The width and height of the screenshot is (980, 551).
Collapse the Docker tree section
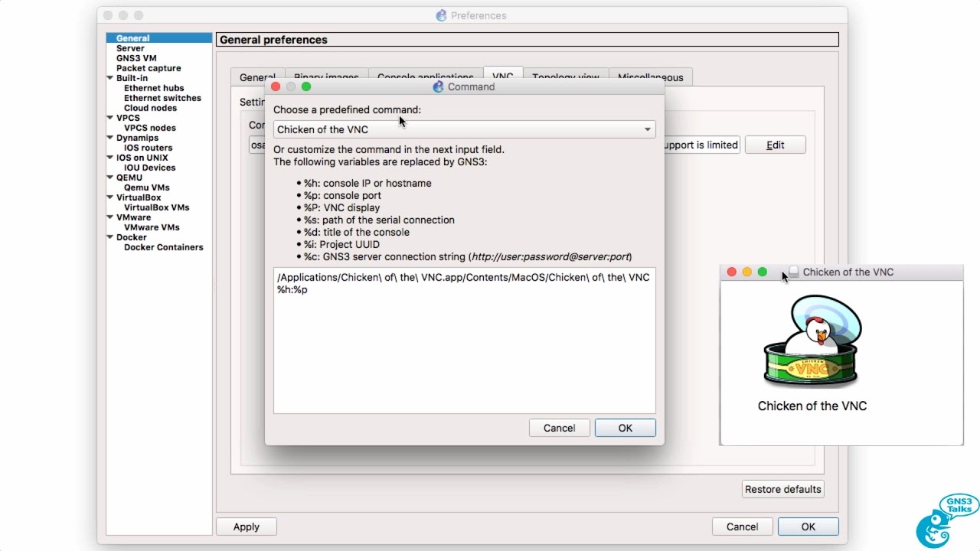[x=110, y=237]
